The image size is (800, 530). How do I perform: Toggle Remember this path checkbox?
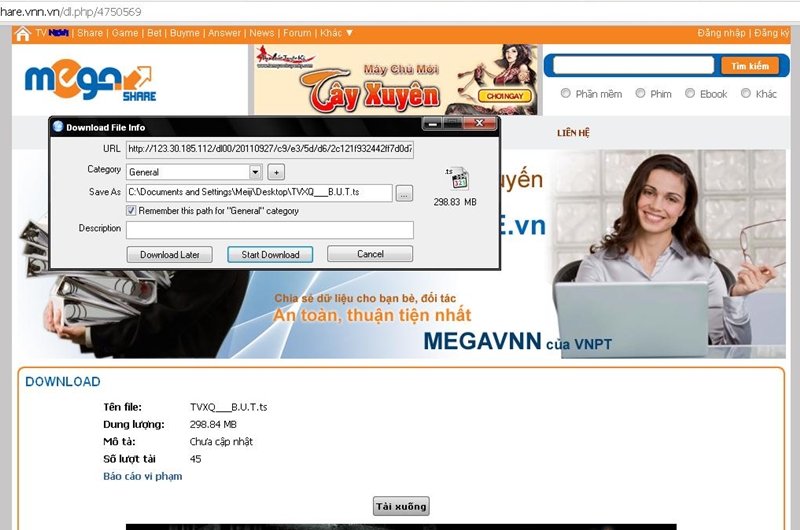click(131, 211)
